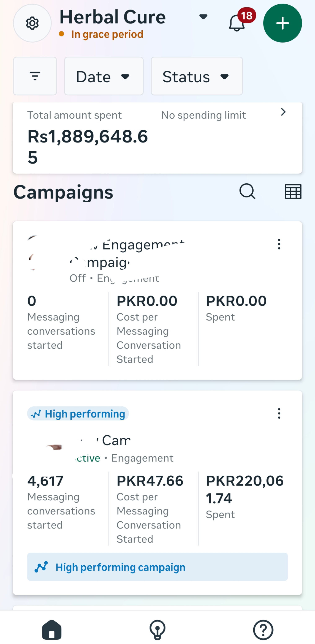
Task: Switch to table view icon
Action: tap(293, 191)
